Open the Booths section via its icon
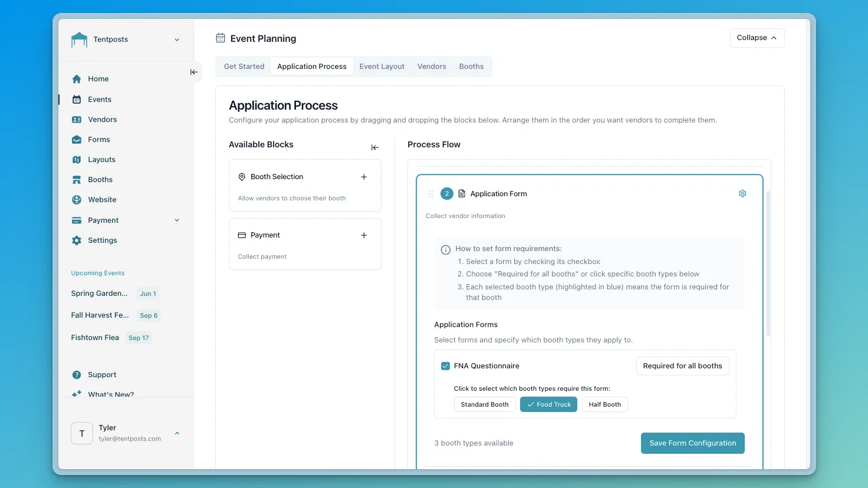The height and width of the screenshot is (488, 868). [x=77, y=179]
